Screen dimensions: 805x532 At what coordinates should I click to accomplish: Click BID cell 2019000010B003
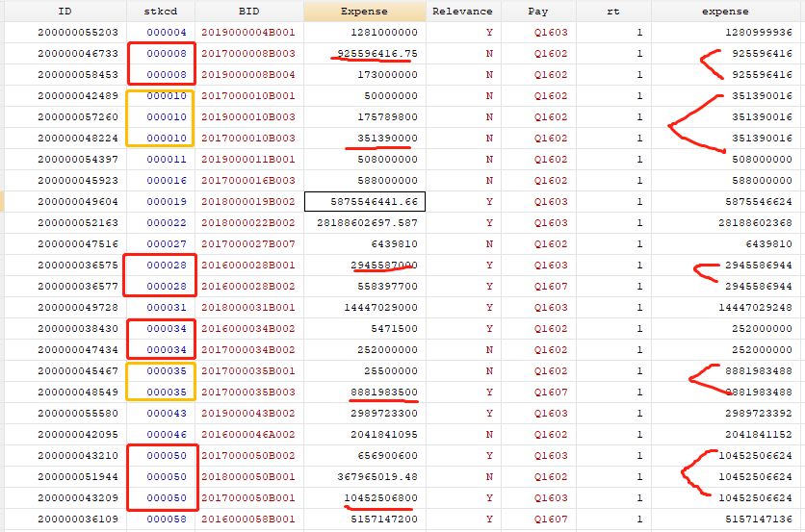tap(248, 117)
